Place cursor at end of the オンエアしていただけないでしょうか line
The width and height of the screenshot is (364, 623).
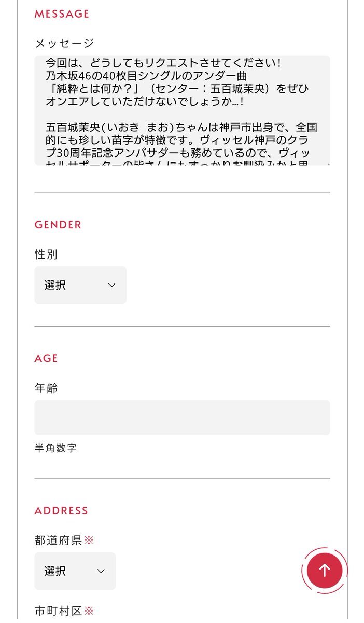(244, 102)
